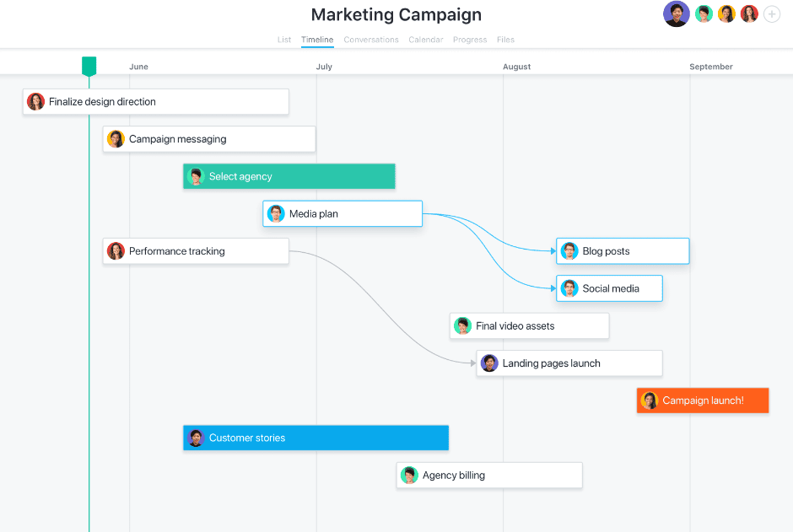Click the Final video assets task
This screenshot has height=532, width=793.
[529, 326]
